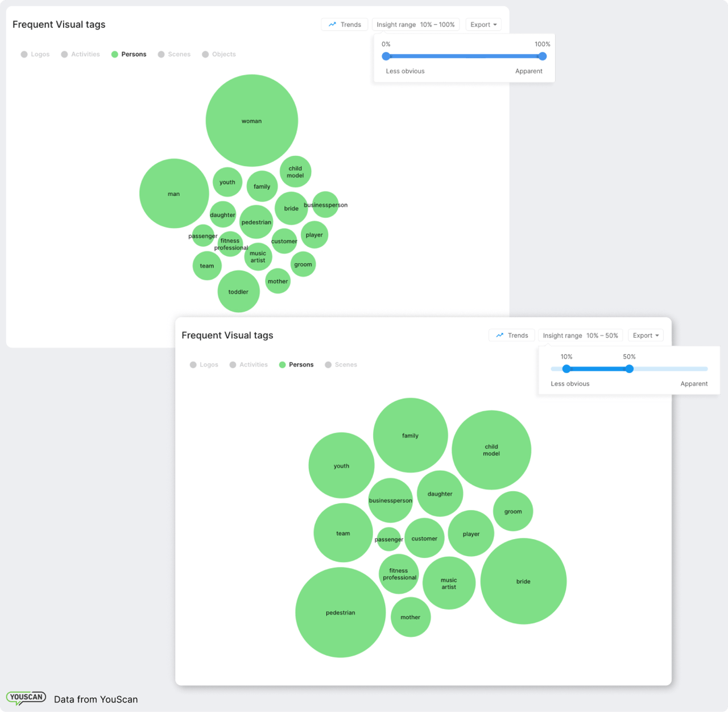Viewport: 728px width, 712px height.
Task: Toggle the Activities filter in top panel
Action: point(80,55)
